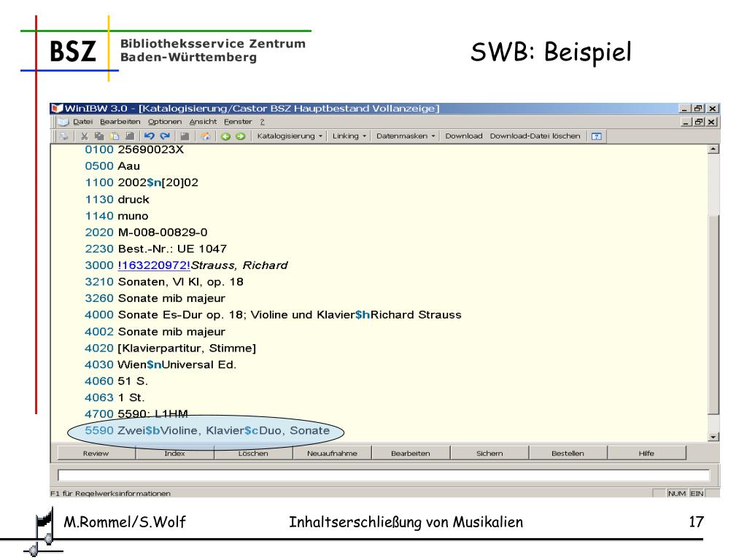Click the scrollbar down arrow
This screenshot has height=560, width=747.
point(713,437)
